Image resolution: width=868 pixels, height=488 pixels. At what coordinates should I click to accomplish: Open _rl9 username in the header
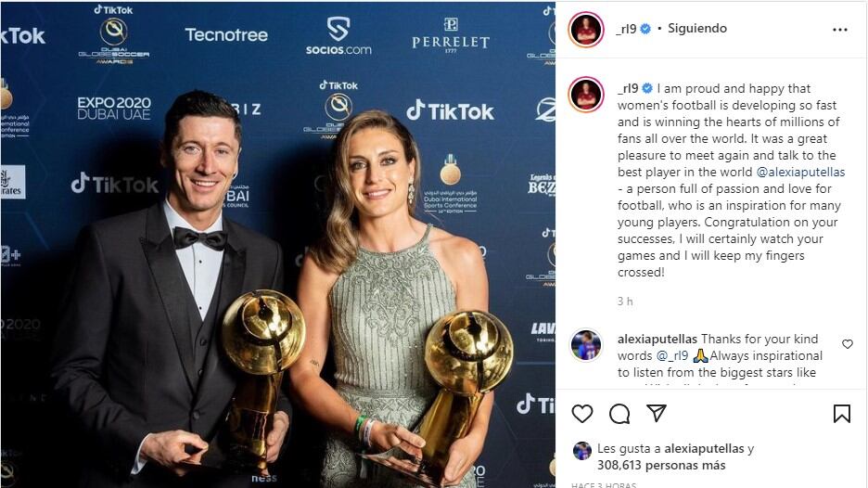[x=626, y=29]
